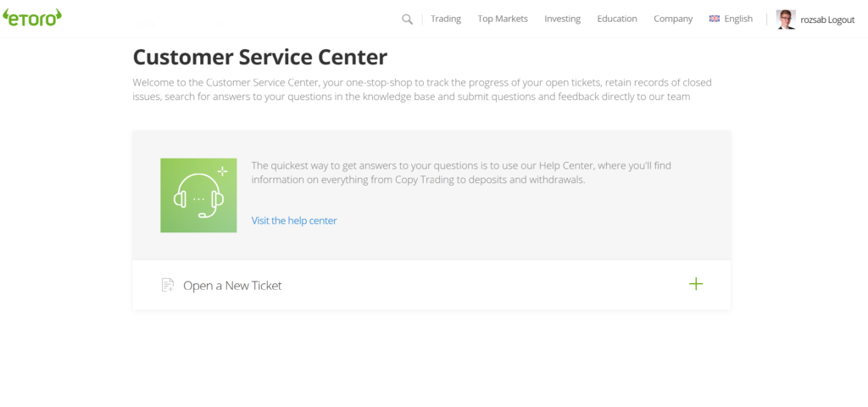This screenshot has width=868, height=407.
Task: Click the UK flag icon
Action: coord(715,19)
